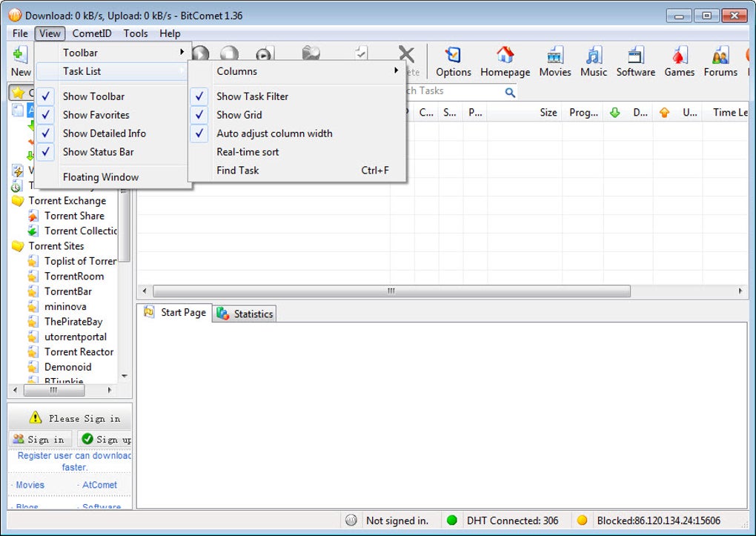Toggle Show Toolbar option

[x=110, y=96]
